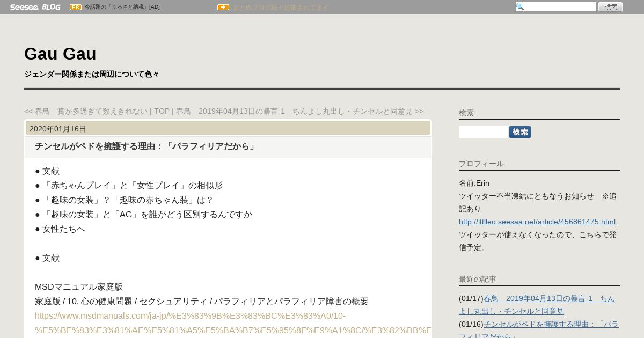Click the bullet 「赤ちゃんプレイ」と「女性プレイ」の相似形
644x338 pixels.
(x=129, y=186)
